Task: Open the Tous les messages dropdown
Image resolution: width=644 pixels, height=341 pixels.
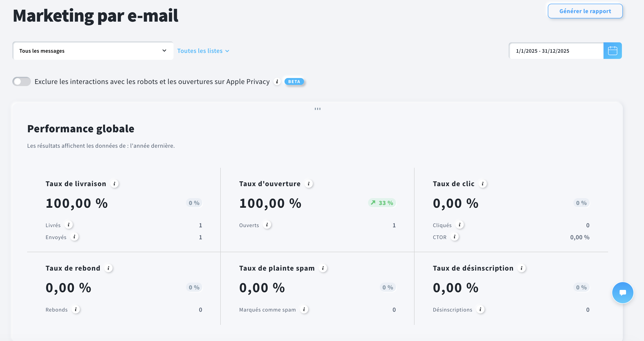Action: 93,51
